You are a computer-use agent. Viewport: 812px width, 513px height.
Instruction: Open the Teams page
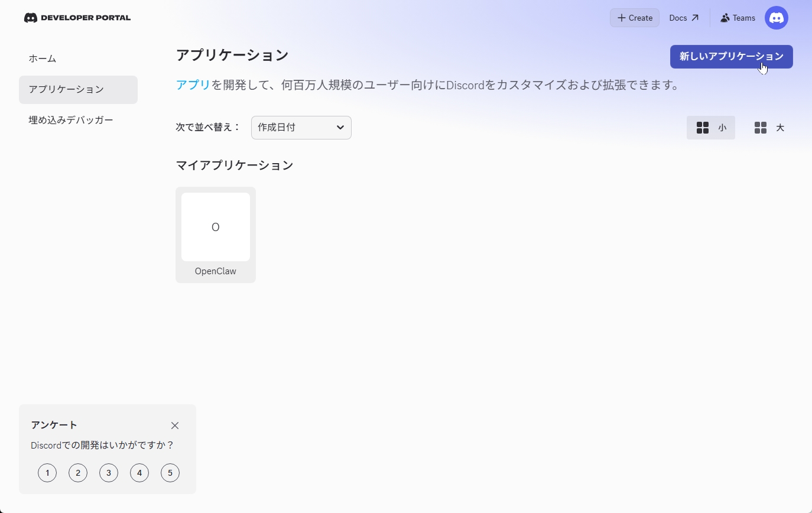738,18
